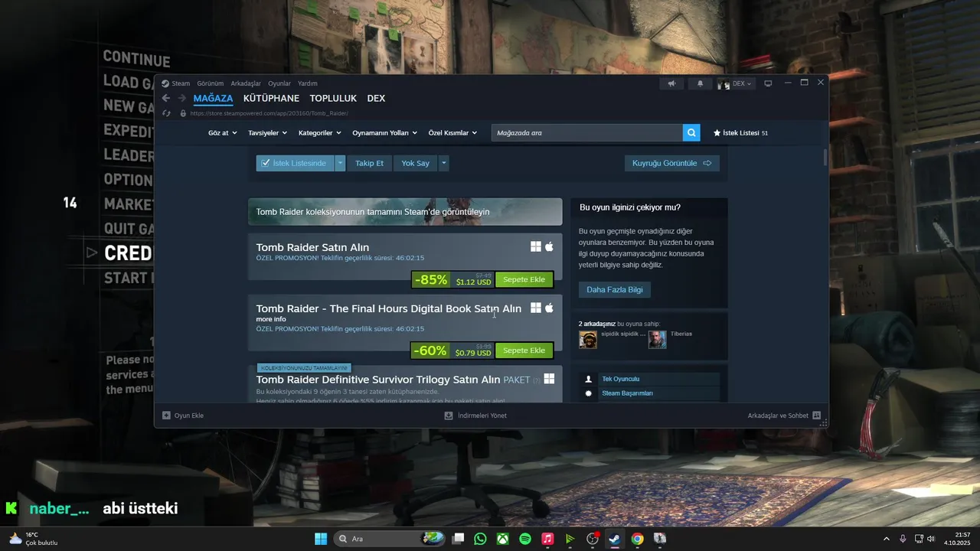Screen dimensions: 980x551
Task: Click the Windows icon on Tomb Raider Satın Alın
Action: tap(536, 246)
